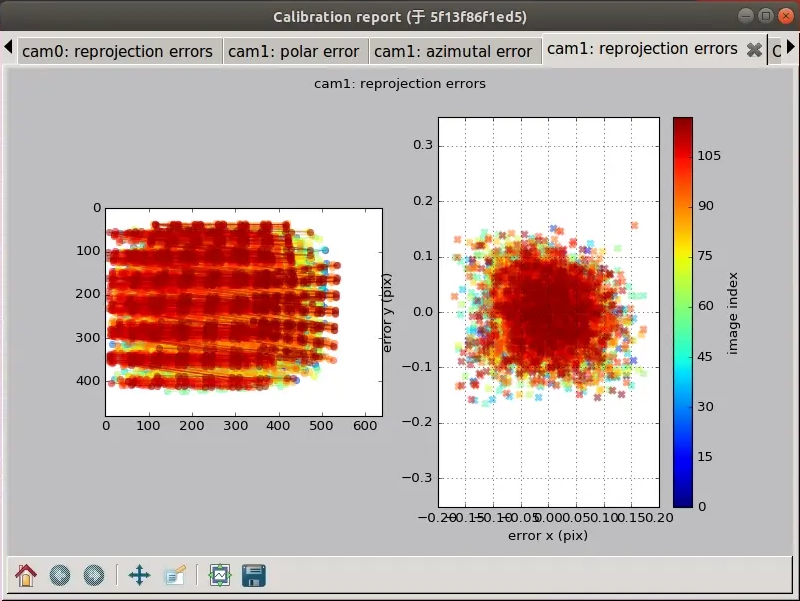The image size is (800, 601).
Task: Close the cam1 reprojection errors tab
Action: click(x=754, y=49)
